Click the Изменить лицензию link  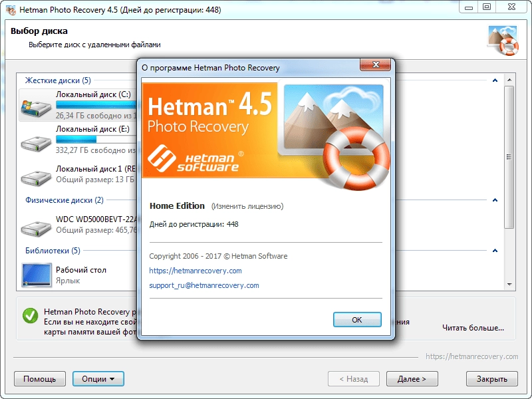point(247,206)
